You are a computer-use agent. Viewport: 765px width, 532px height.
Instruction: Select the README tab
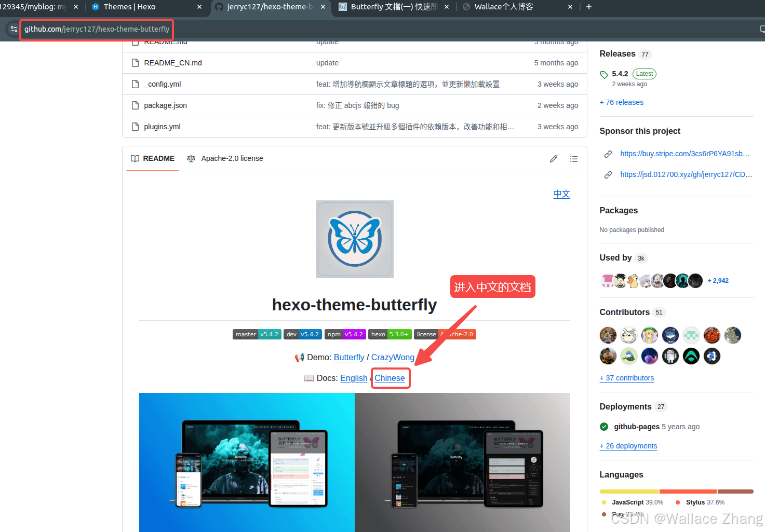[x=153, y=158]
